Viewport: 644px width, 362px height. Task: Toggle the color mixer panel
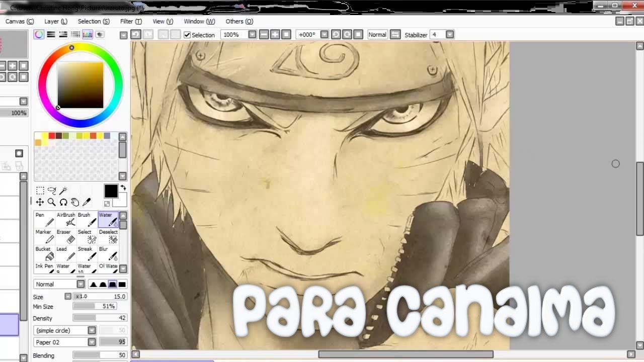coord(75,34)
